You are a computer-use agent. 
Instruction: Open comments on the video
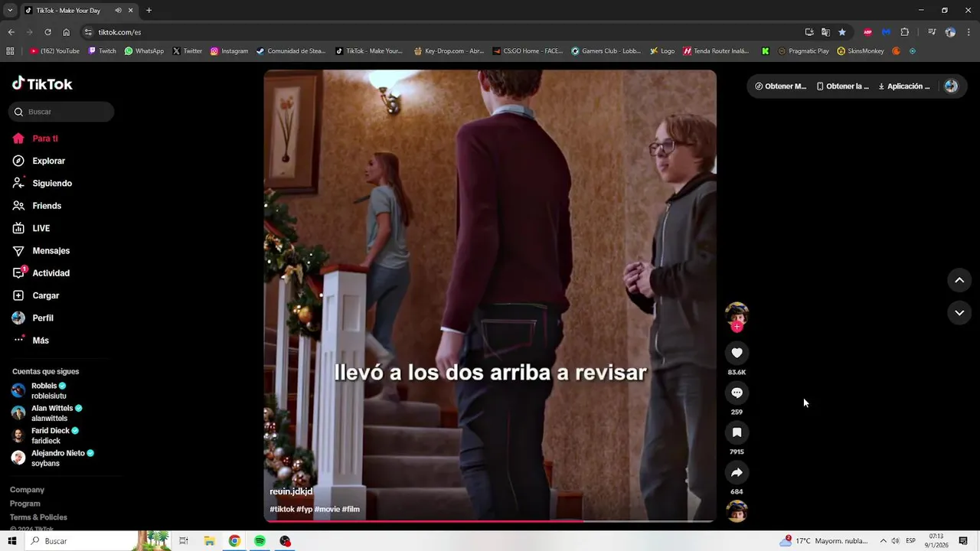[x=737, y=393]
